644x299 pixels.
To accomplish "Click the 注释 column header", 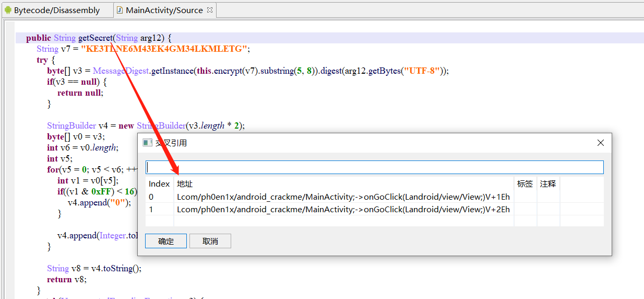I will pos(548,183).
